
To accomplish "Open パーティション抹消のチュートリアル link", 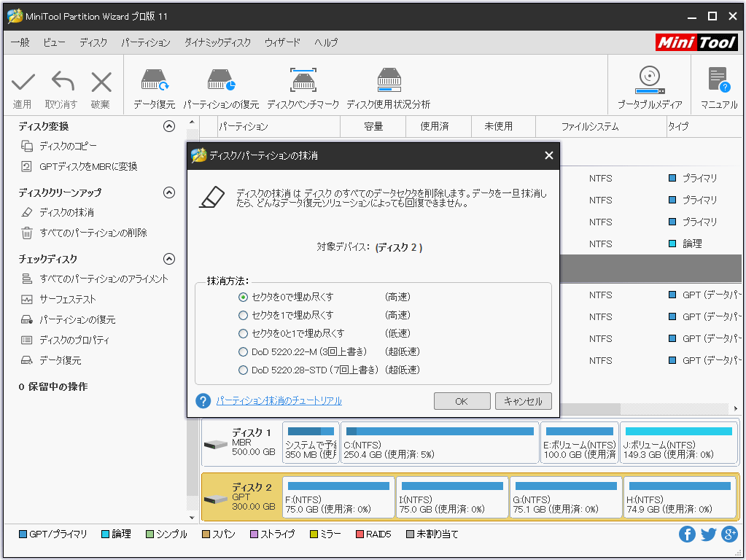I will pos(279,400).
